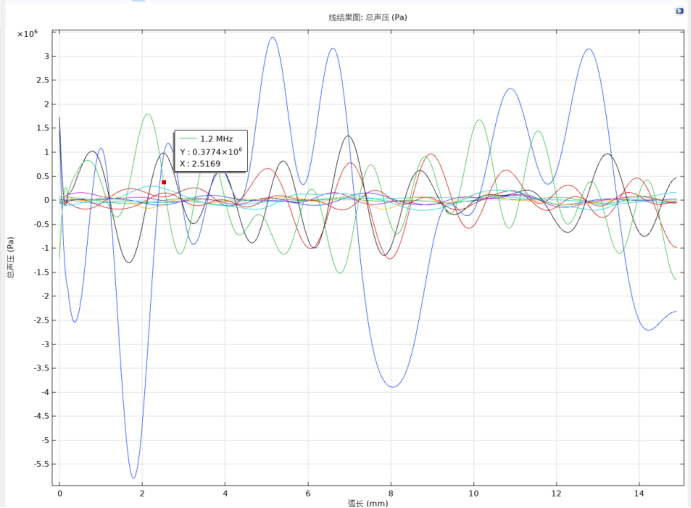Click the y-axis tick label '-4'

(x=45, y=392)
